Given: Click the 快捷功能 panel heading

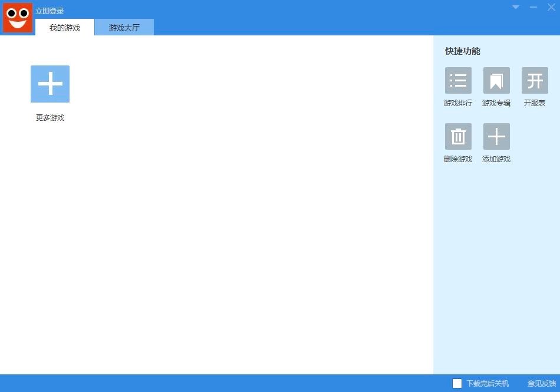Looking at the screenshot, I should pos(463,51).
